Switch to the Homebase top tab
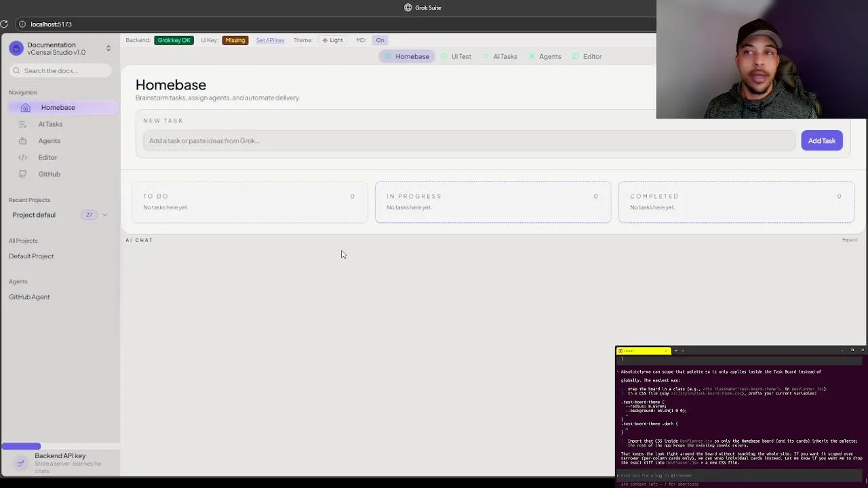The height and width of the screenshot is (488, 868). 406,56
